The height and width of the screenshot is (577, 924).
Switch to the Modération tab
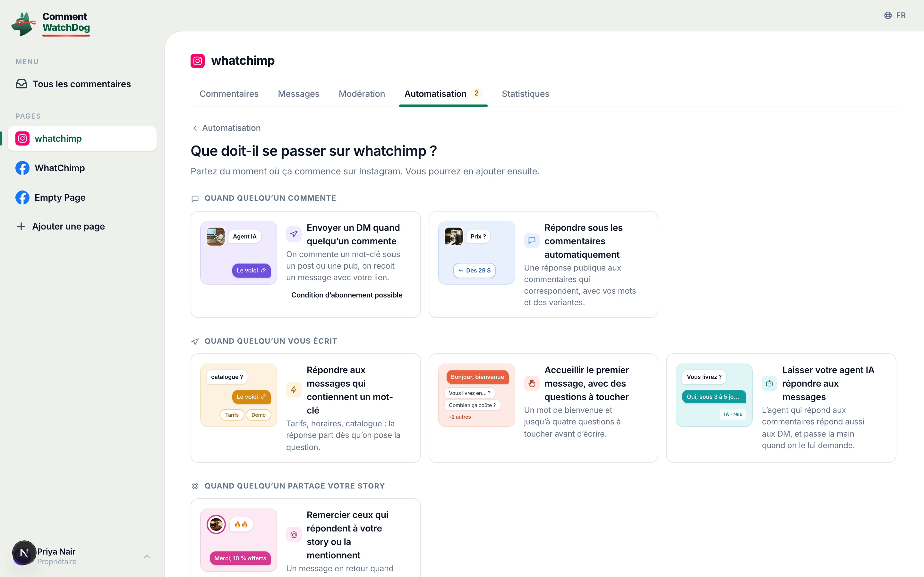point(362,94)
